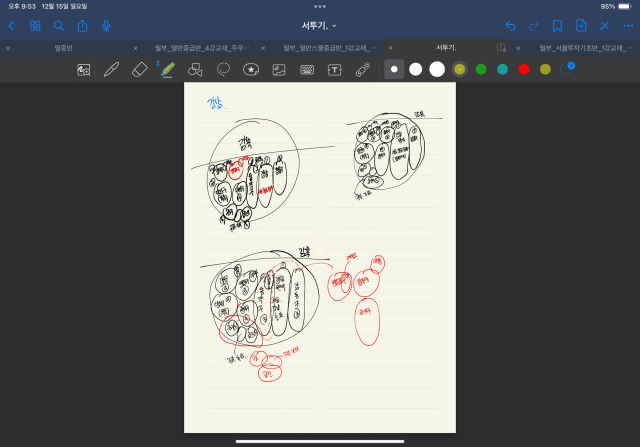This screenshot has width=640, height=447.
Task: Switch to the 월부_열반스쿨중급반_1강교재 tab
Action: pyautogui.click(x=329, y=48)
